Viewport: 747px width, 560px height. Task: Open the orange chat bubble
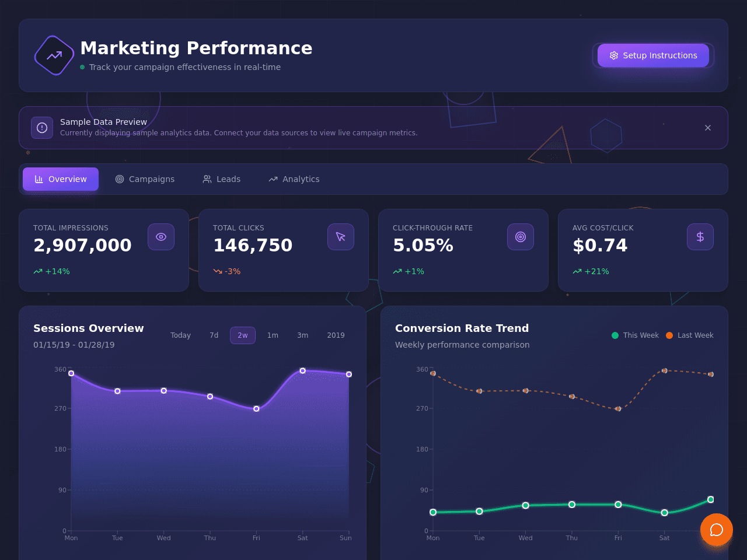tap(717, 530)
